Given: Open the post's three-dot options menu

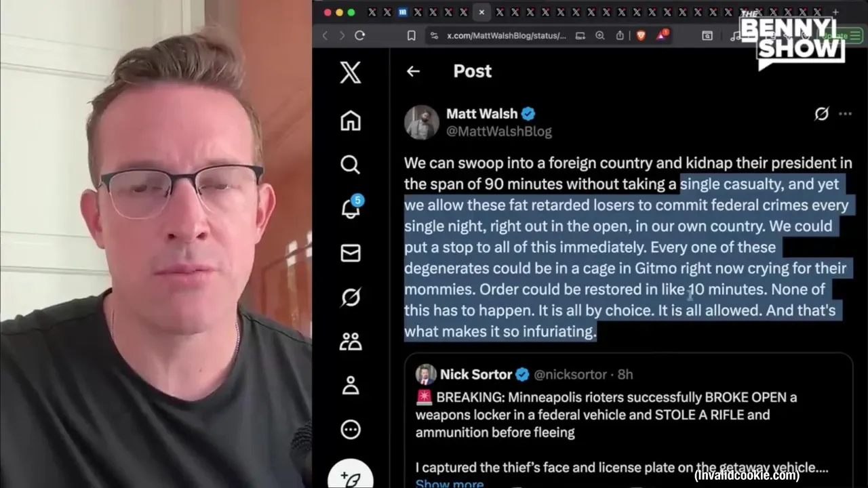Looking at the screenshot, I should pyautogui.click(x=845, y=114).
